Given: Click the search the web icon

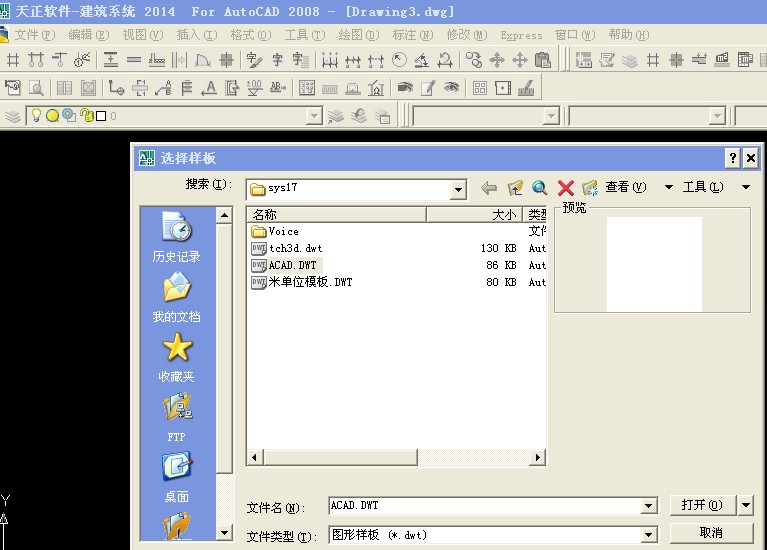Looking at the screenshot, I should [540, 188].
